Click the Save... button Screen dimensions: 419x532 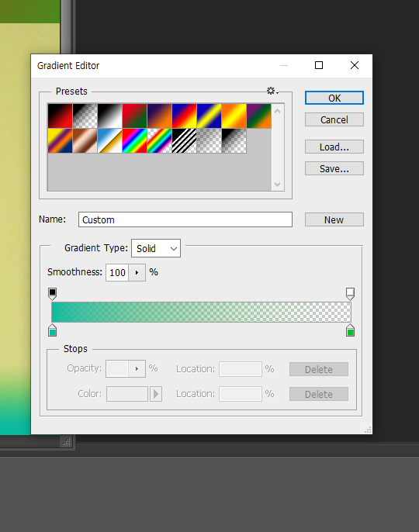click(334, 168)
